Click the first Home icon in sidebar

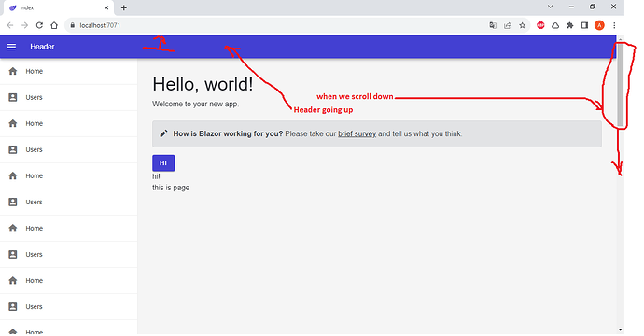pos(13,71)
